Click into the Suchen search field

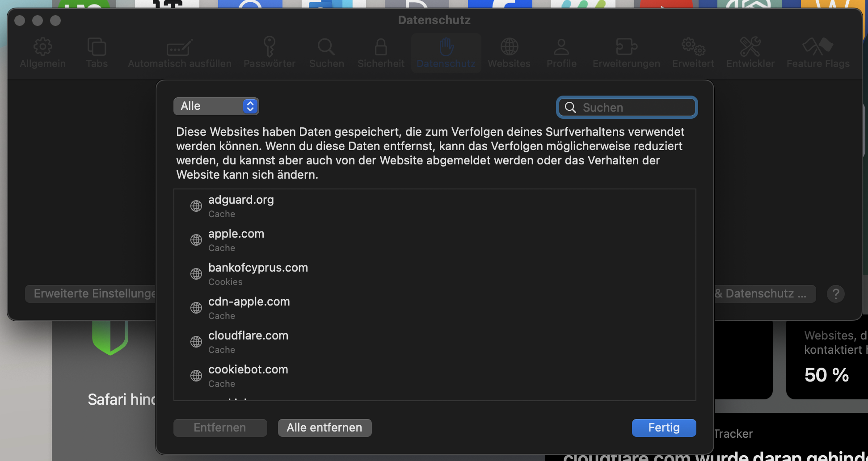627,107
